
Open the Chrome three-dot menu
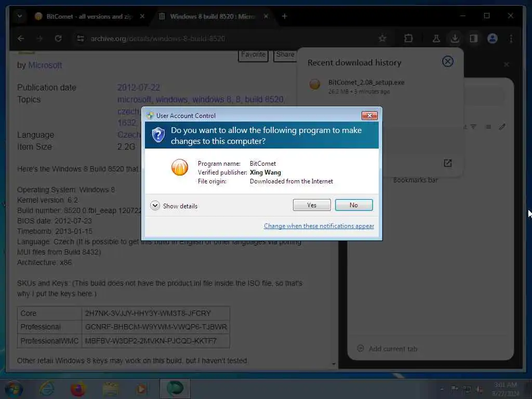pyautogui.click(x=511, y=38)
